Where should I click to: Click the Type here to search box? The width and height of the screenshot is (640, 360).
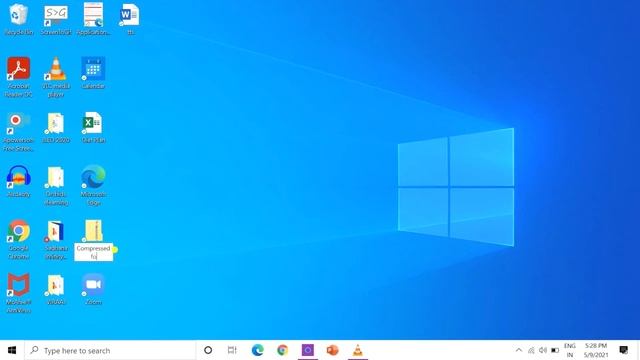coord(110,350)
